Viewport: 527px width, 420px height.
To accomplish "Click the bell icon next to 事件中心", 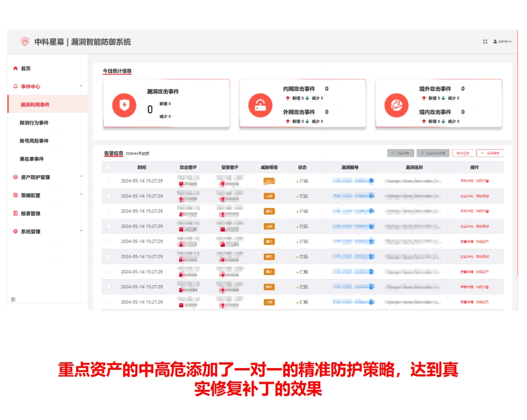I will coord(15,86).
